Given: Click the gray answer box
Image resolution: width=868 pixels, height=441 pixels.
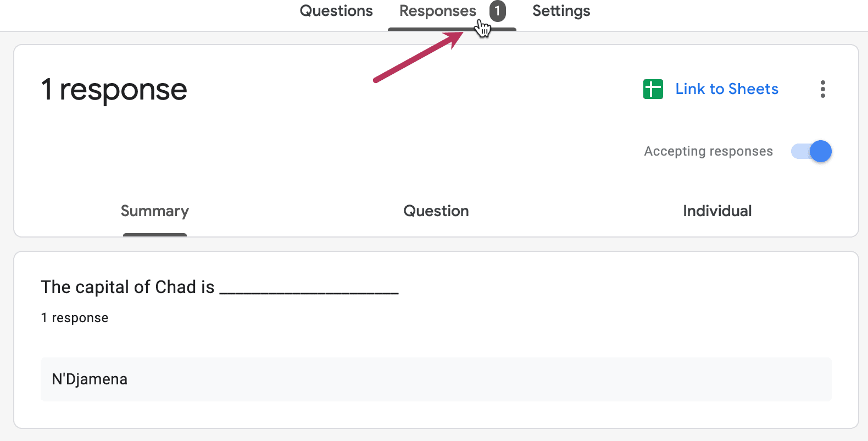Looking at the screenshot, I should [434, 379].
